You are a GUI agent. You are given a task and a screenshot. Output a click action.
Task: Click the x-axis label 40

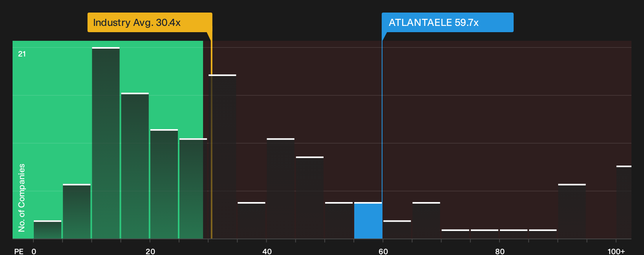(267, 251)
